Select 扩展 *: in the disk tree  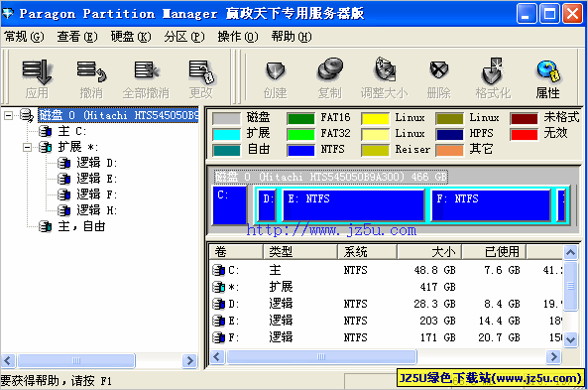77,147
